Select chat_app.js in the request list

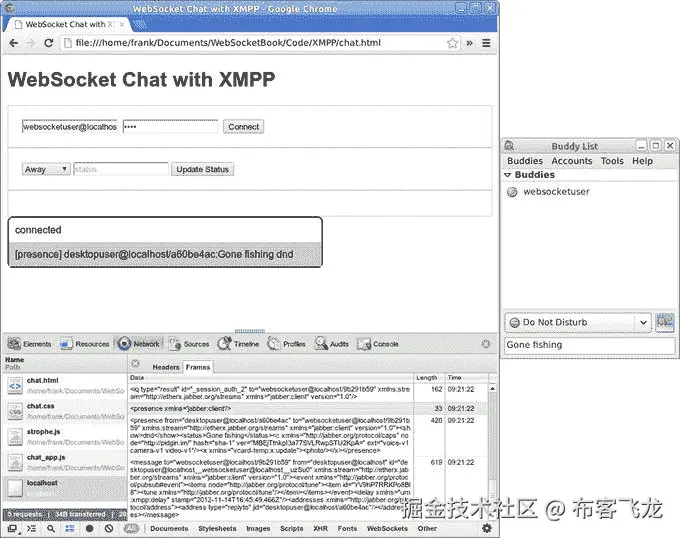pos(65,462)
